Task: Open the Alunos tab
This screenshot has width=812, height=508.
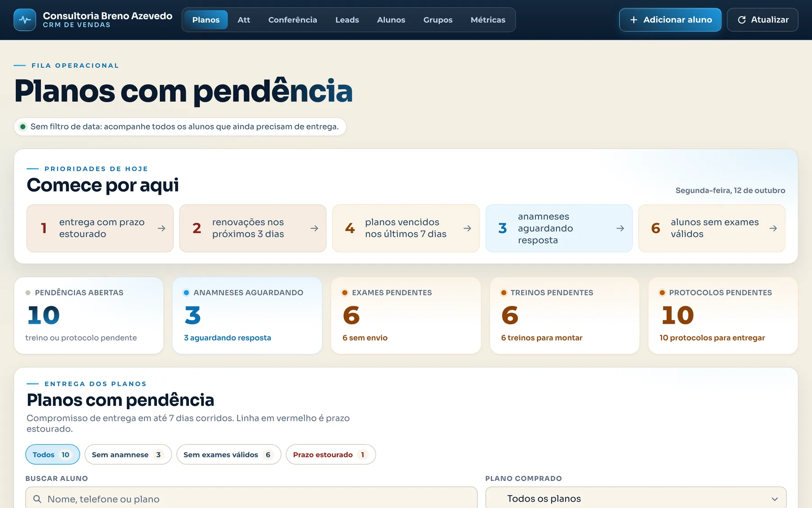Action: coord(391,20)
